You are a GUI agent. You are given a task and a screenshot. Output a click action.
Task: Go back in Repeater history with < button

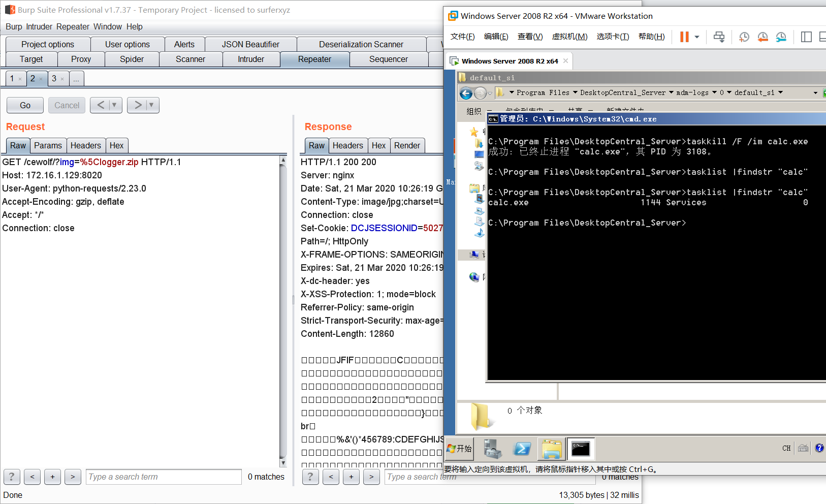click(101, 105)
